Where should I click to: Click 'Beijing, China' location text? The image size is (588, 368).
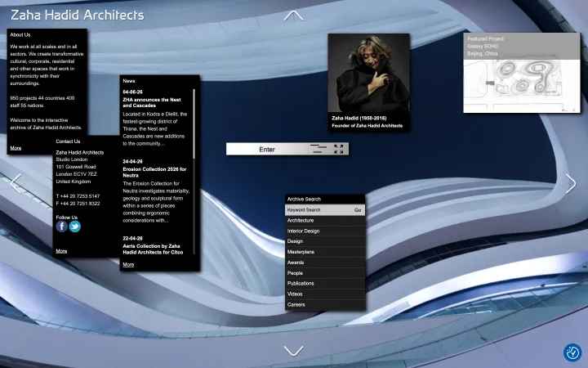[x=483, y=54]
